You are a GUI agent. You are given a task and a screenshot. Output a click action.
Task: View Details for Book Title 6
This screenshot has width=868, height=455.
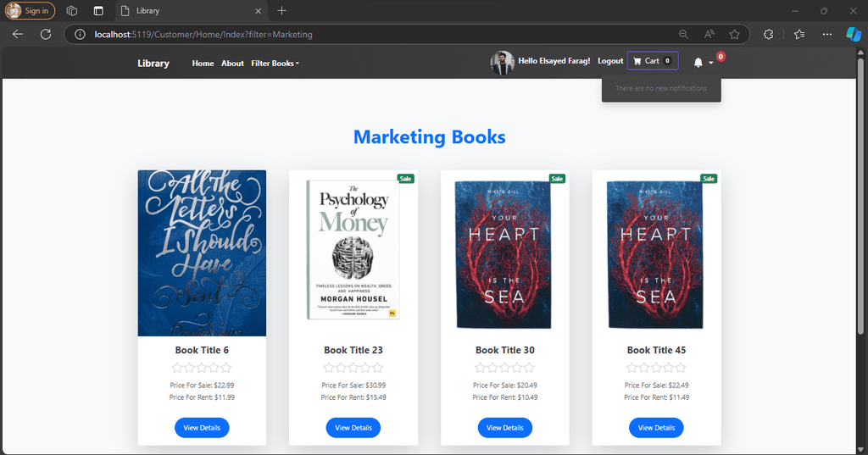(202, 428)
